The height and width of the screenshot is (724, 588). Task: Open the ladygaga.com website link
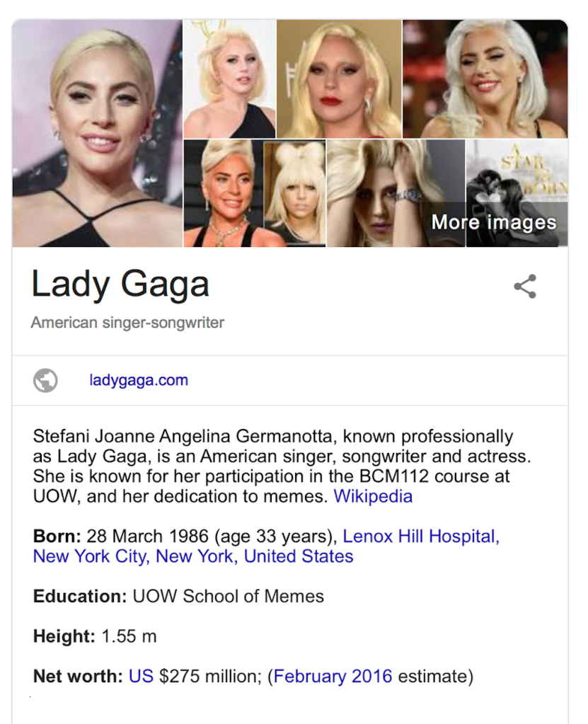[x=139, y=380]
